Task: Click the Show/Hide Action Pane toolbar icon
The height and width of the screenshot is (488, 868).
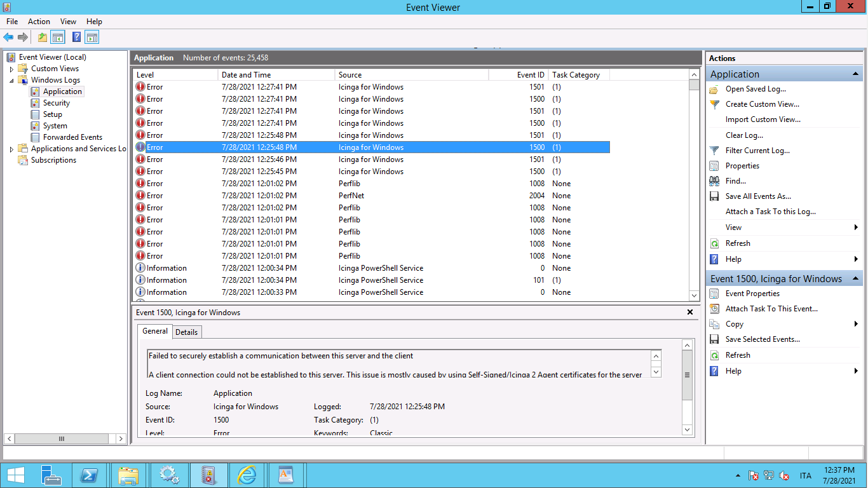Action: [92, 37]
